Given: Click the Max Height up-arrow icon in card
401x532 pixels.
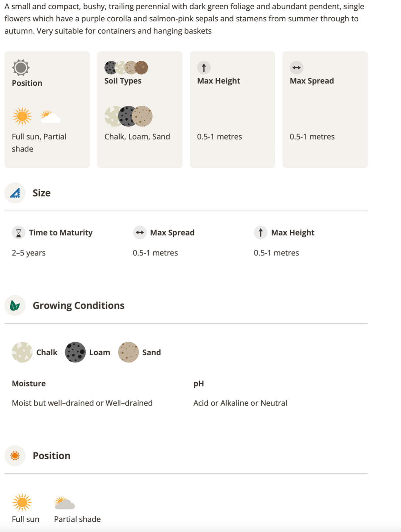Looking at the screenshot, I should click(x=204, y=67).
